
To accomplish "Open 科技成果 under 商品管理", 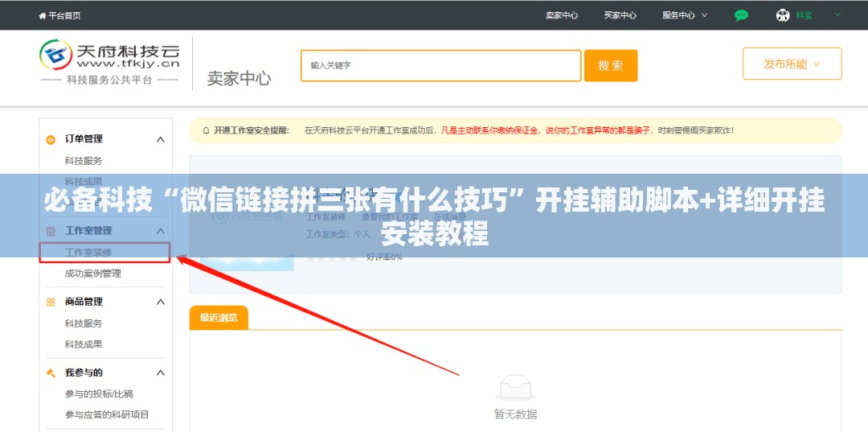I will point(84,344).
